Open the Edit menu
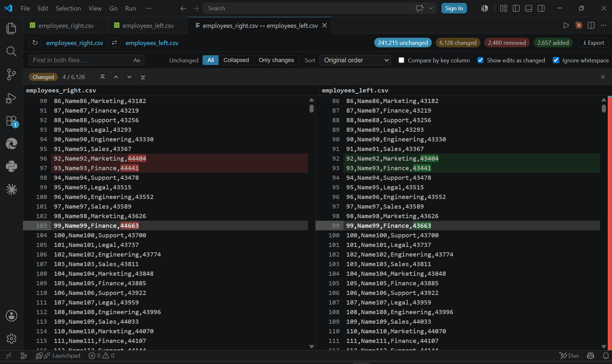612x364 pixels. [43, 8]
